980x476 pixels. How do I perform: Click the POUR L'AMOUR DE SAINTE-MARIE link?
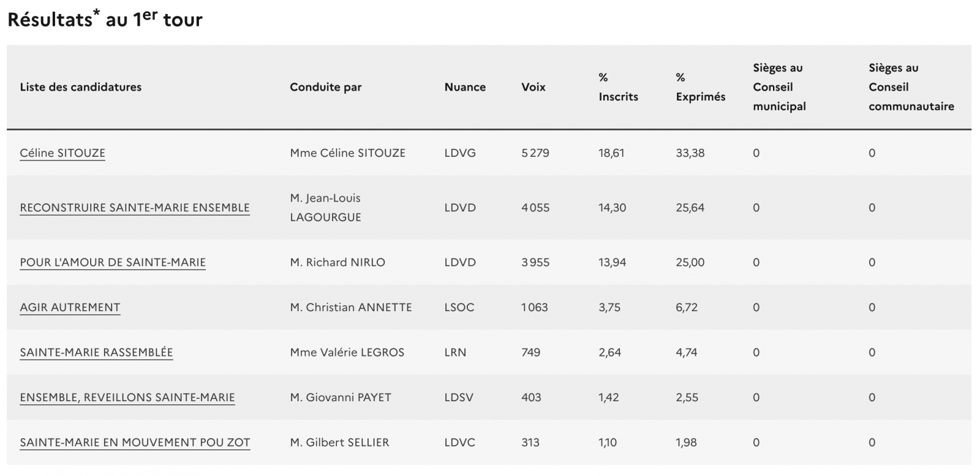click(113, 262)
